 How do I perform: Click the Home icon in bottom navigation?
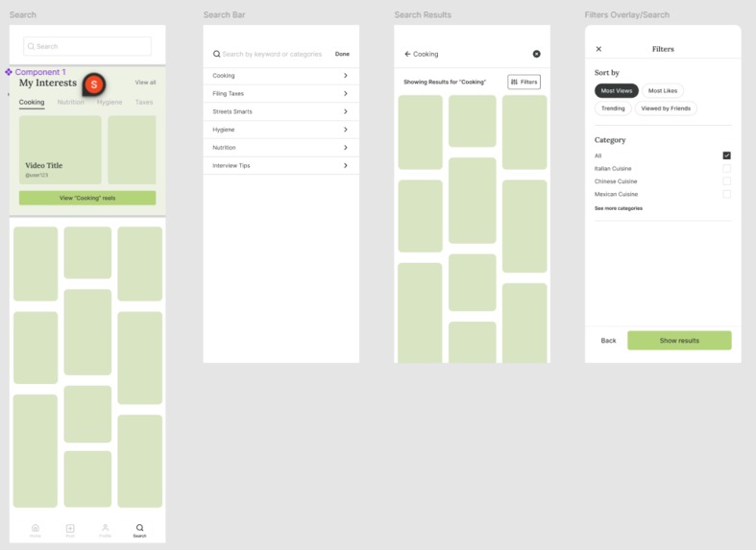pyautogui.click(x=36, y=528)
